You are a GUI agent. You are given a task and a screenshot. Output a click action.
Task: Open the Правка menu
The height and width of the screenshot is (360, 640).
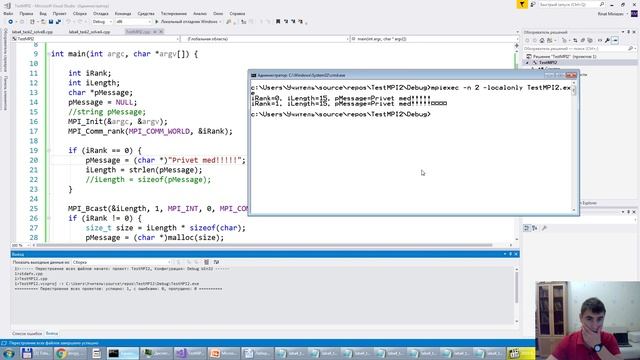(x=26, y=13)
